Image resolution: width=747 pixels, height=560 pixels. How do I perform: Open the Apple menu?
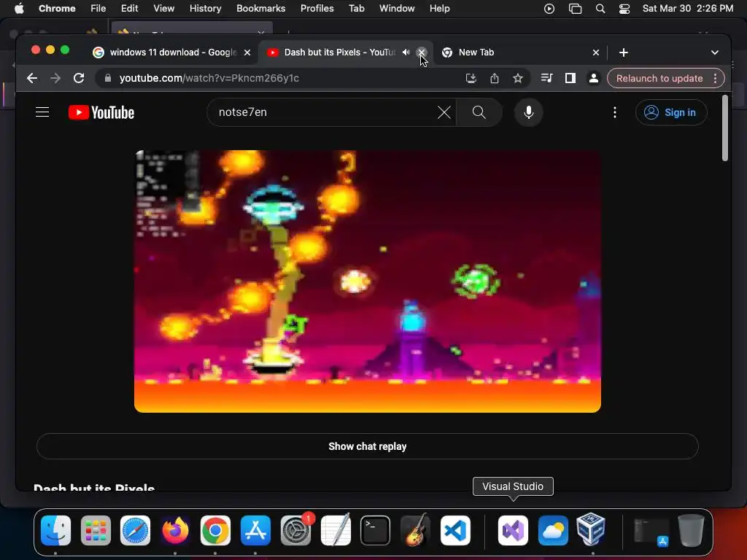[x=19, y=9]
